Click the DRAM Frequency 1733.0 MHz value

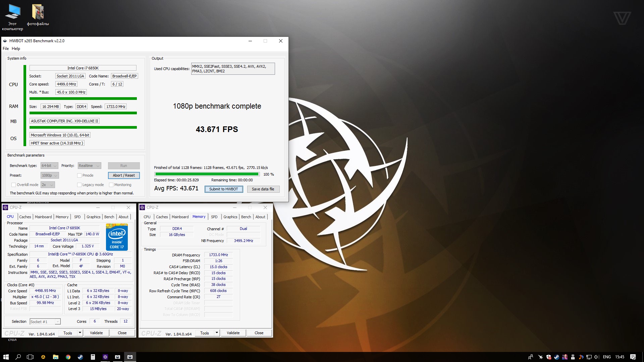click(x=218, y=255)
